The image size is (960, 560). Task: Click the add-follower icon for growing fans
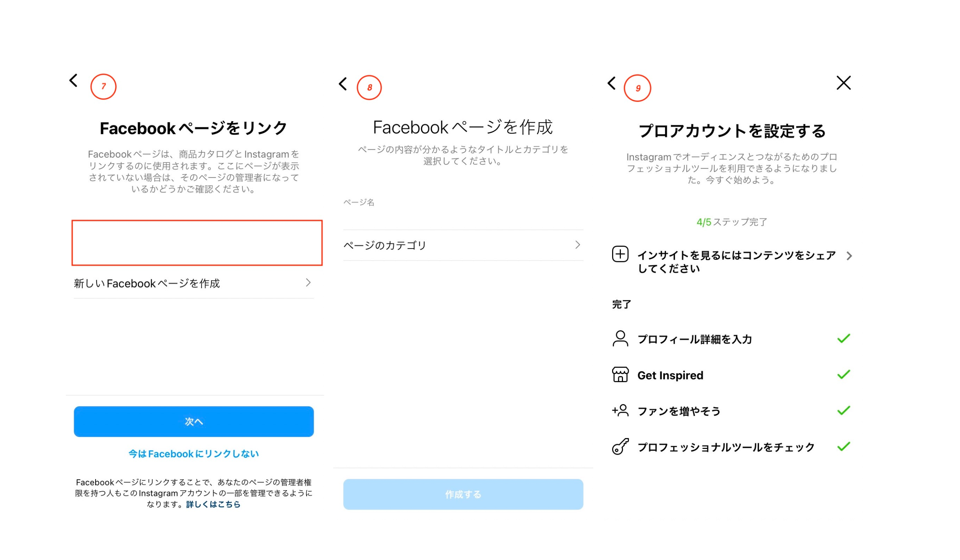tap(620, 411)
